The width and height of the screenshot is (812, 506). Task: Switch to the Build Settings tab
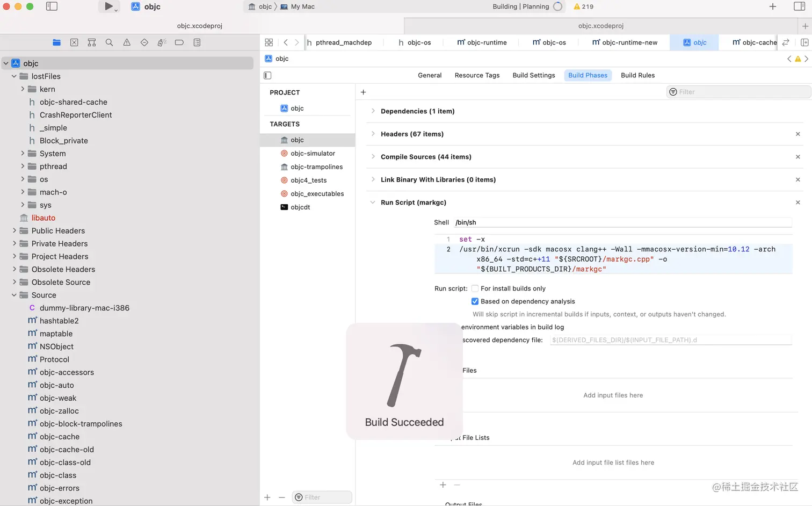pyautogui.click(x=534, y=75)
